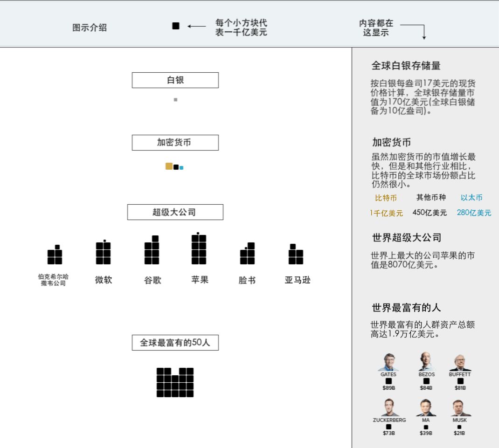Click the black square under BUFFETT
Screen dimensions: 499x448
[x=460, y=381]
